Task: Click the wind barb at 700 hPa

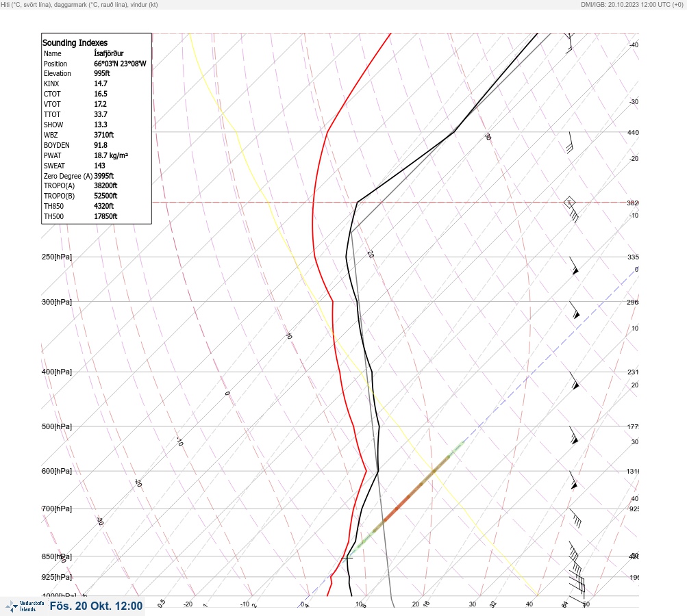Action: (575, 518)
